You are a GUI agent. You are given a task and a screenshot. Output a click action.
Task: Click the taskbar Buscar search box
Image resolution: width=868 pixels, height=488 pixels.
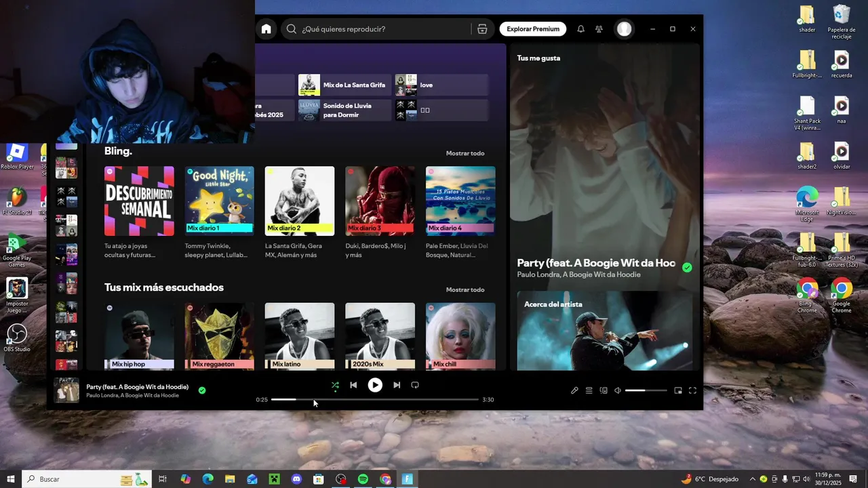tap(86, 479)
